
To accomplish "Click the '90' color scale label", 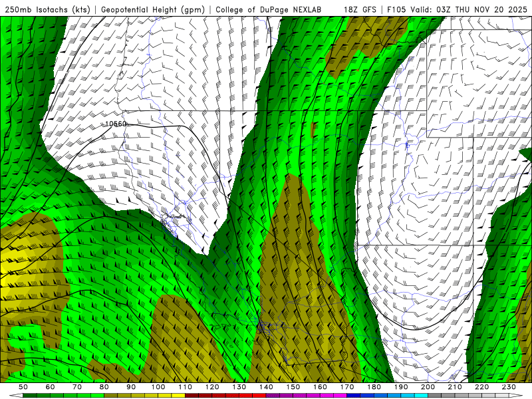I will [131, 387].
